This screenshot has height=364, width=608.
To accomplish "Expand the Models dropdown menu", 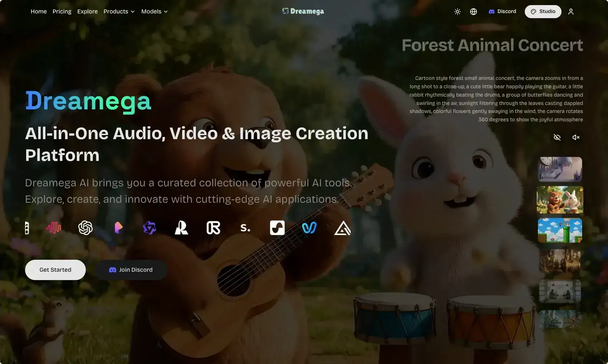I will 154,12.
